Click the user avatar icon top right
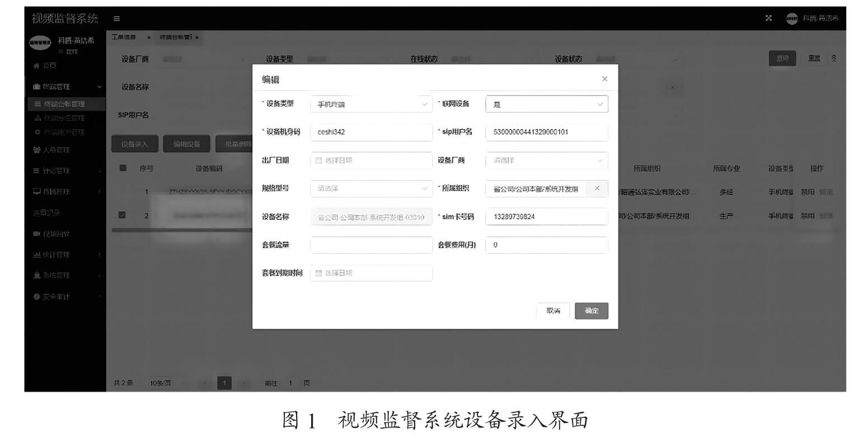Screen dimensions: 868x442 (x=791, y=18)
